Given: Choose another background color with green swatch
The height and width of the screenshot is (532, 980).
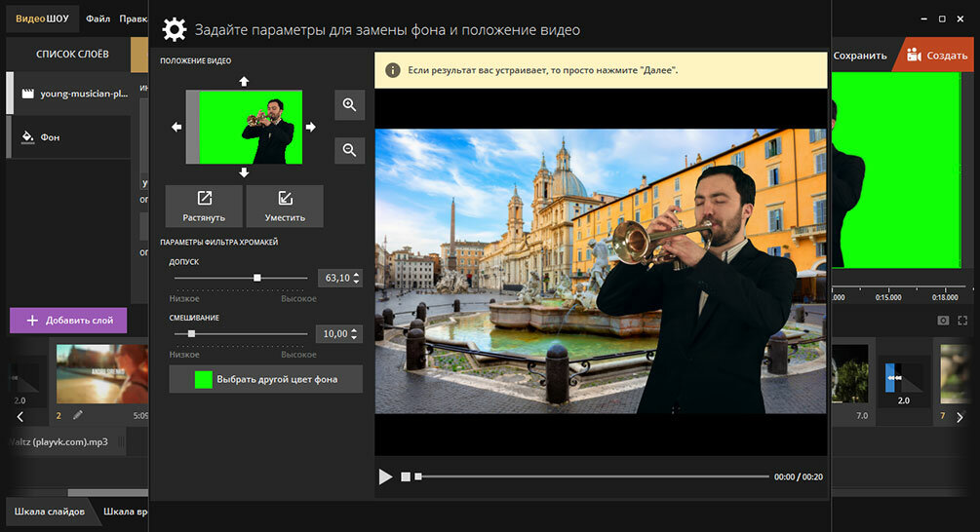Looking at the screenshot, I should pos(203,380).
